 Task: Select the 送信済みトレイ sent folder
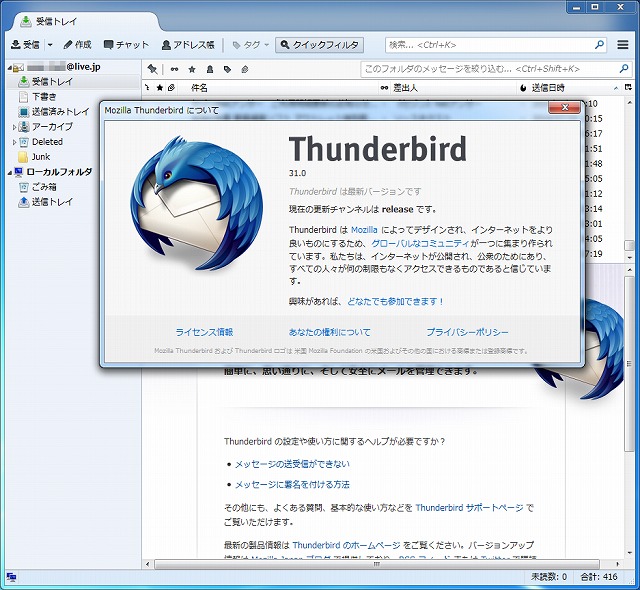point(54,112)
